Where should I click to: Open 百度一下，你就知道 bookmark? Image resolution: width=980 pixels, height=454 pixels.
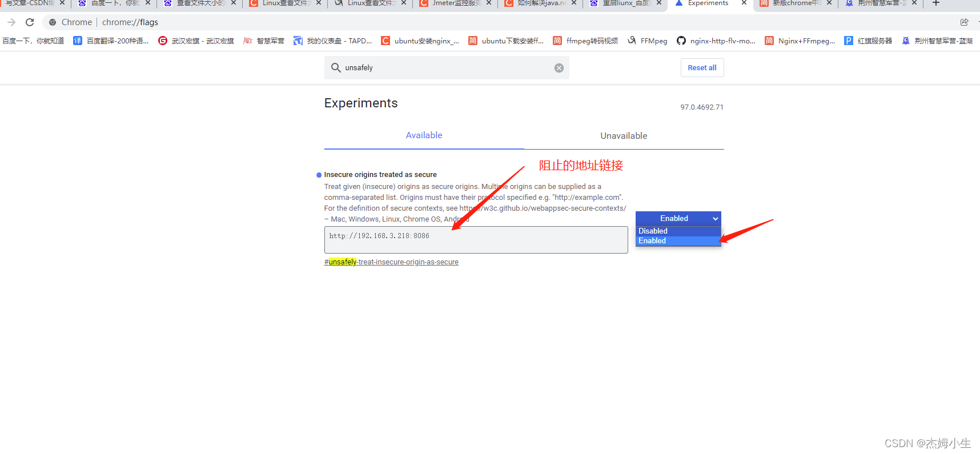(33, 41)
